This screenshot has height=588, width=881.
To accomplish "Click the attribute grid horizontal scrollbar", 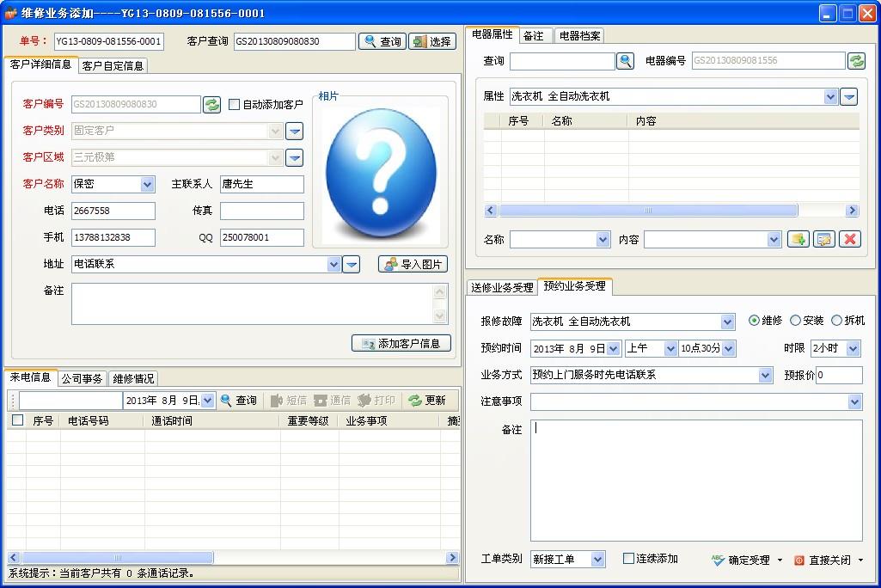I will coord(648,211).
